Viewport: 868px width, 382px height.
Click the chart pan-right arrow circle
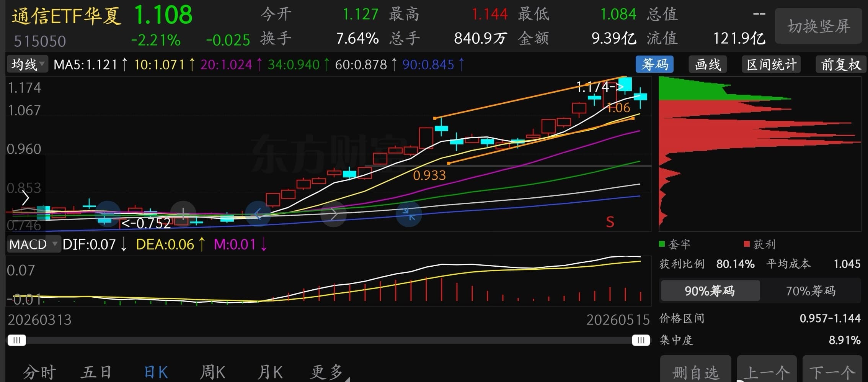333,214
